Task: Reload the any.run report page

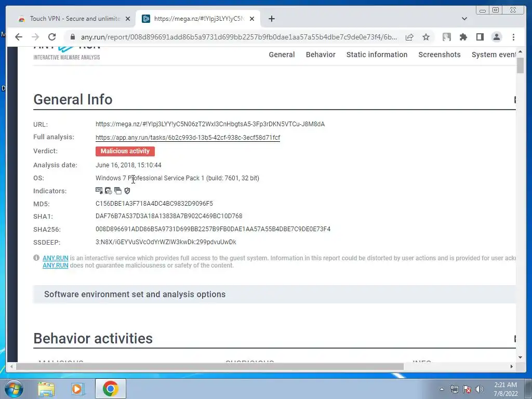Action: coord(52,37)
